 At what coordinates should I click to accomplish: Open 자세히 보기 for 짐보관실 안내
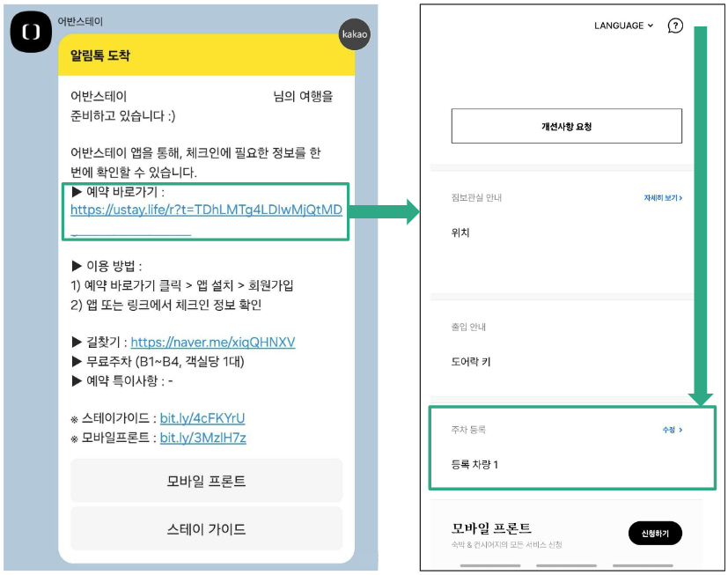pyautogui.click(x=663, y=198)
